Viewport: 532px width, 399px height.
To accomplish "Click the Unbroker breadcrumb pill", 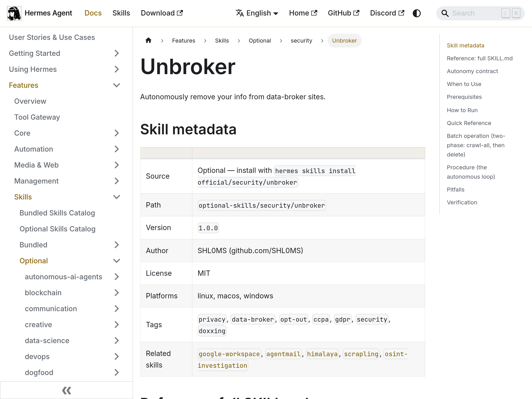I will [x=344, y=40].
